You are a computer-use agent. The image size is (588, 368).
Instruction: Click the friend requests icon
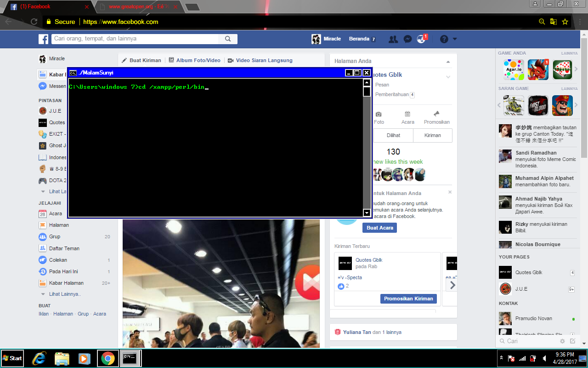393,39
